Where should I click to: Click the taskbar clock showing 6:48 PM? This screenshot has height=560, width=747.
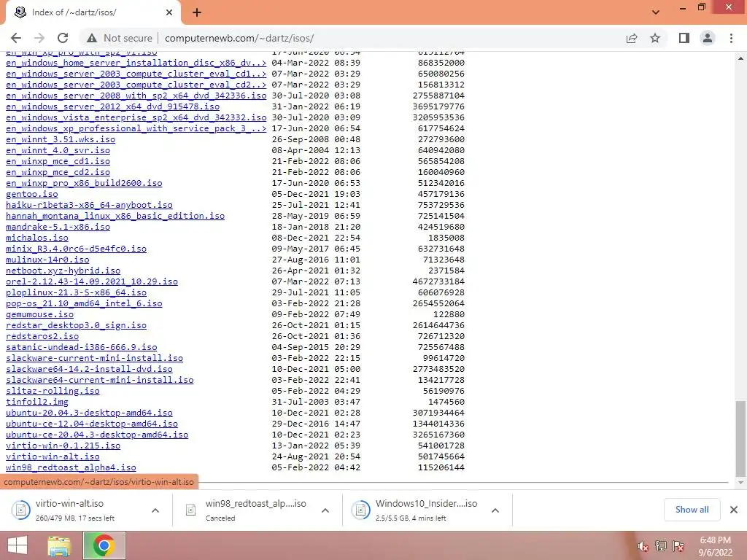pos(715,546)
